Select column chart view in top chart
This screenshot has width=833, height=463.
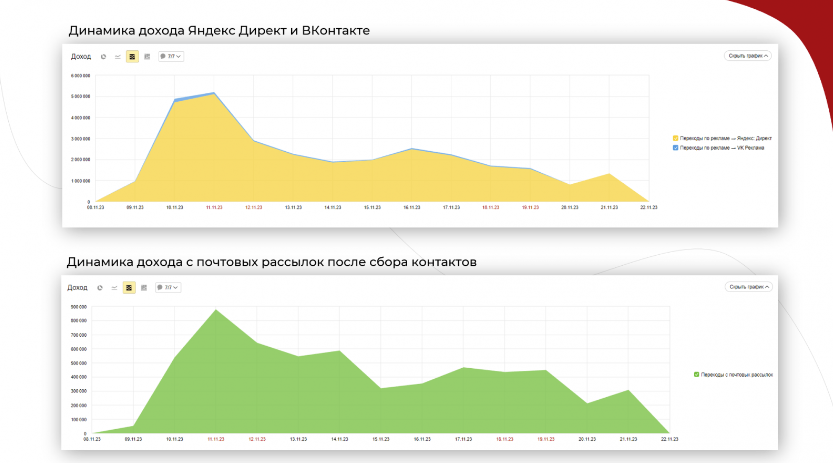[x=146, y=57]
